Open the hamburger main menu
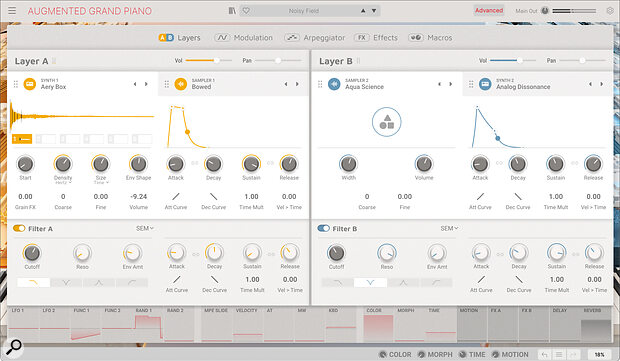Screen dimensions: 620x361 pyautogui.click(x=12, y=11)
